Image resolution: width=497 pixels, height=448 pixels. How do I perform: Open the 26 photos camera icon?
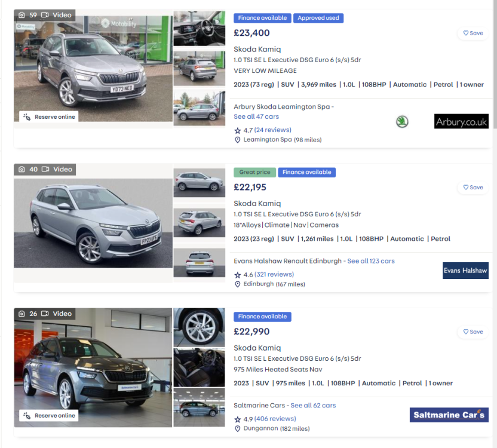[22, 314]
